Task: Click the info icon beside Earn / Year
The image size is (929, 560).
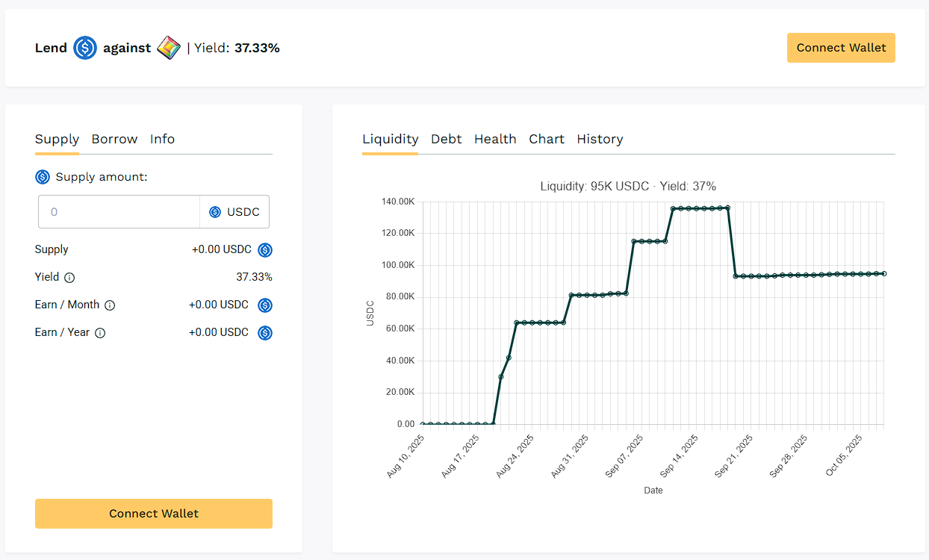Action: click(100, 333)
